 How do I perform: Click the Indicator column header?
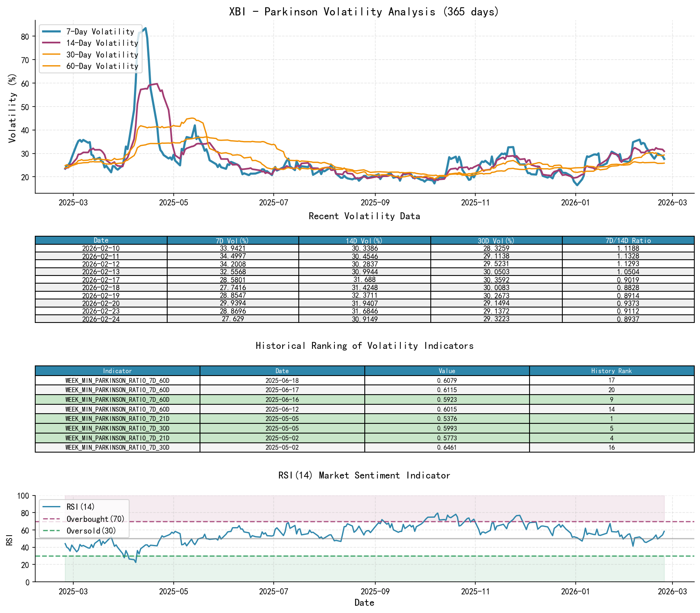pyautogui.click(x=117, y=371)
